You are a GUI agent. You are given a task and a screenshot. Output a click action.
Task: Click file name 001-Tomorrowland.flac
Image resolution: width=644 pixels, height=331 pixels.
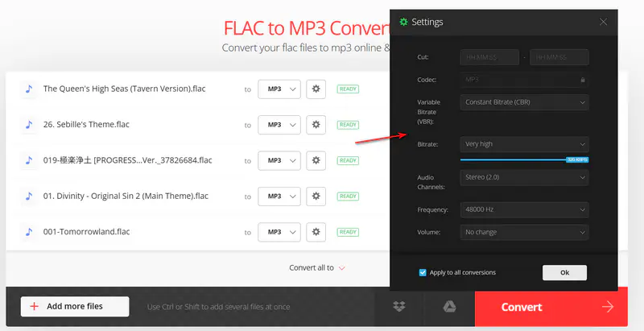[87, 232]
